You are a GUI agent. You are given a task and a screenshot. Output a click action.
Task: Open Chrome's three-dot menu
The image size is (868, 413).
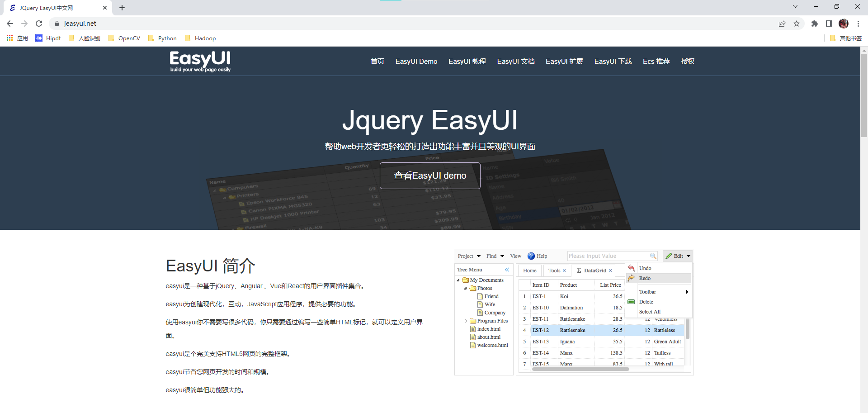(858, 24)
